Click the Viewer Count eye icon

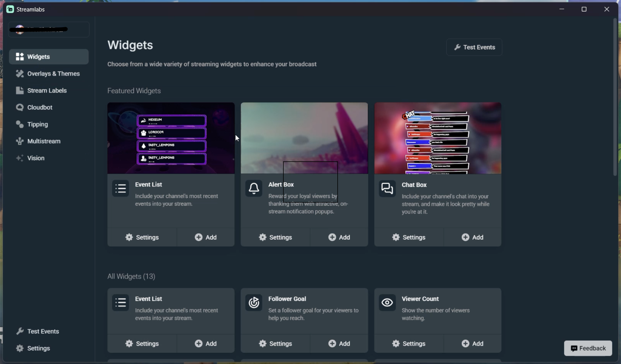pos(387,302)
